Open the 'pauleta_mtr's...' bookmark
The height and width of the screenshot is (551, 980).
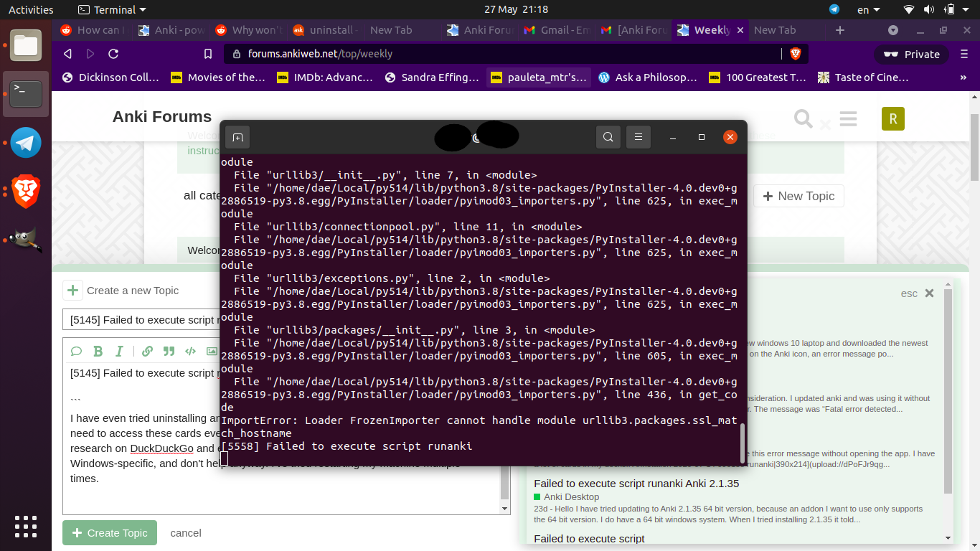point(539,77)
